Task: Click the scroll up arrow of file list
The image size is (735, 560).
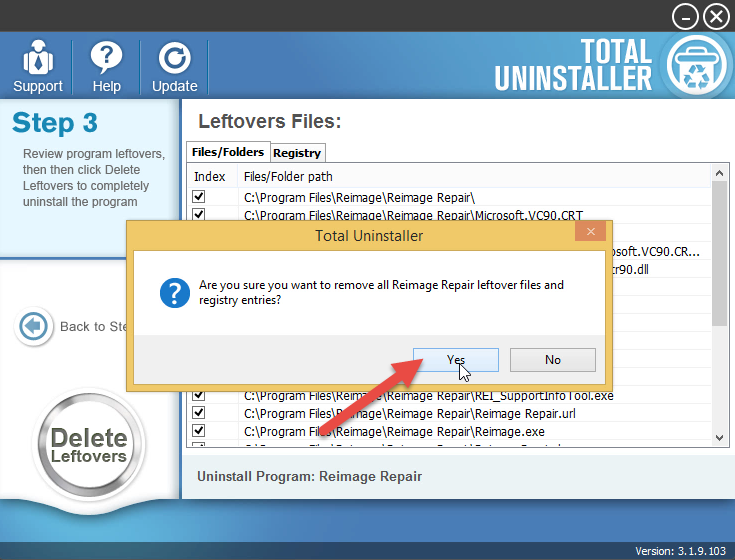Action: [720, 173]
